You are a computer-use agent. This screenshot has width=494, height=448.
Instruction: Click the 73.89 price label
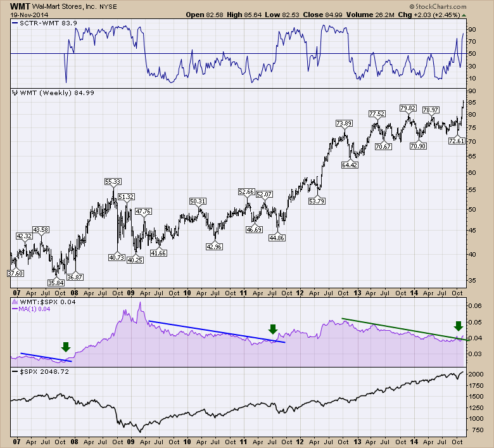344,124
